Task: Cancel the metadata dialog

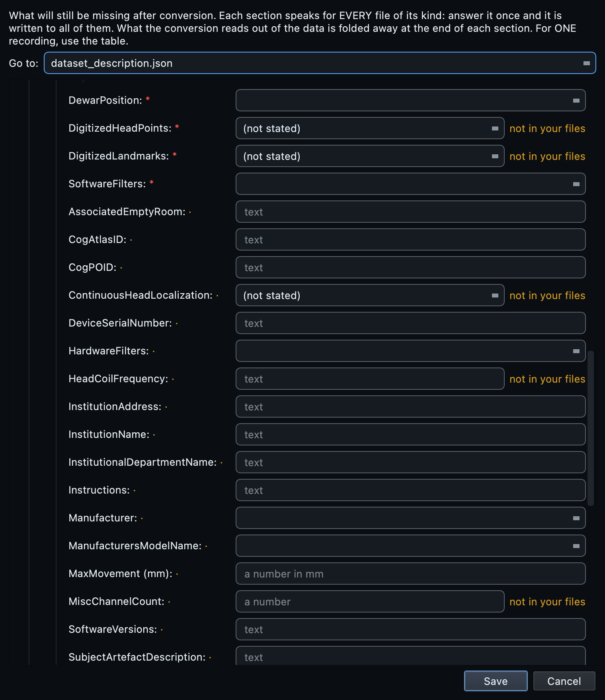Action: [564, 681]
